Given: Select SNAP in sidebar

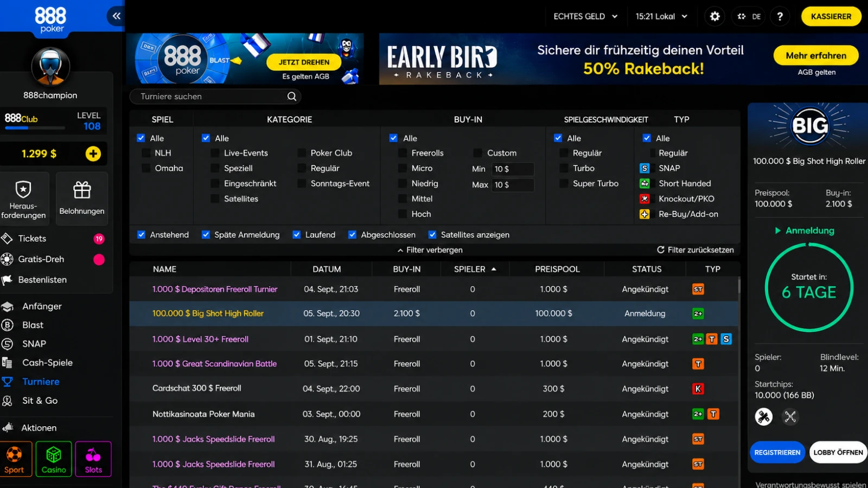Looking at the screenshot, I should [x=34, y=344].
